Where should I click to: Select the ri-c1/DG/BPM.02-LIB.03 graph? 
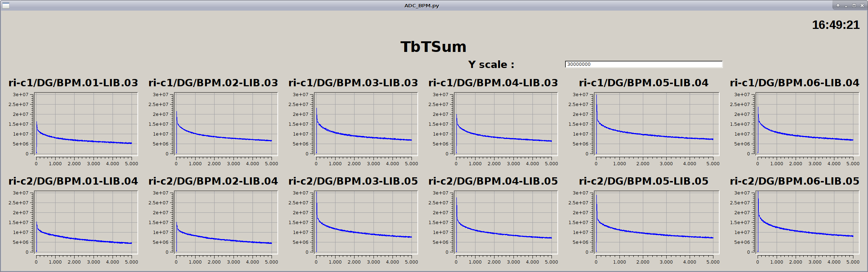[x=226, y=124]
